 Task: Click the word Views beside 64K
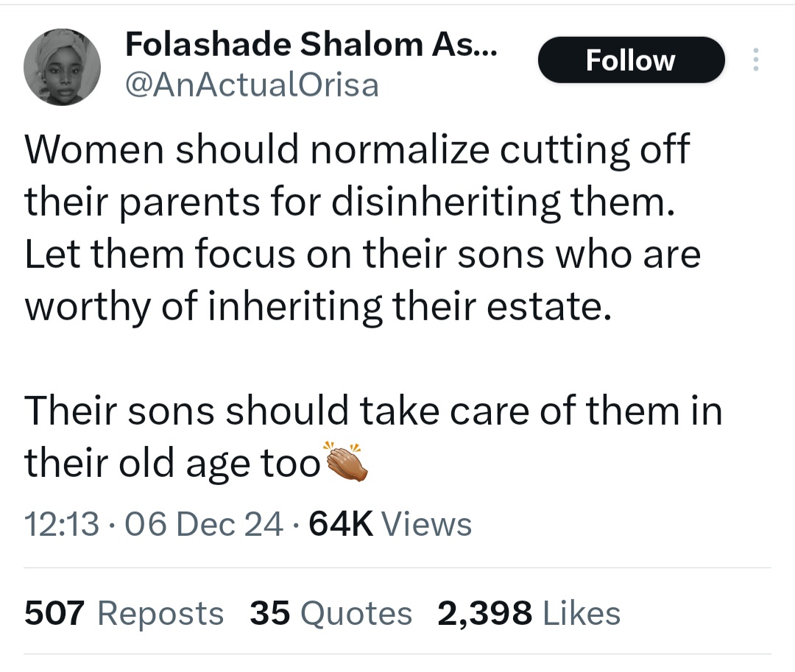point(427,525)
